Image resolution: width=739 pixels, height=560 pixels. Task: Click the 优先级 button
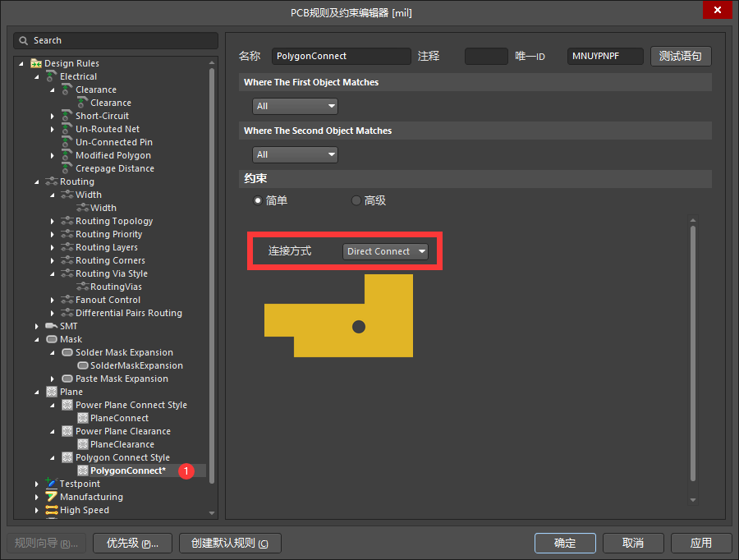pyautogui.click(x=132, y=543)
